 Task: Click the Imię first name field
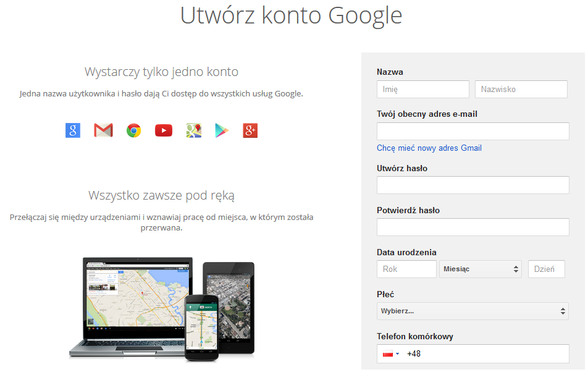pyautogui.click(x=423, y=89)
